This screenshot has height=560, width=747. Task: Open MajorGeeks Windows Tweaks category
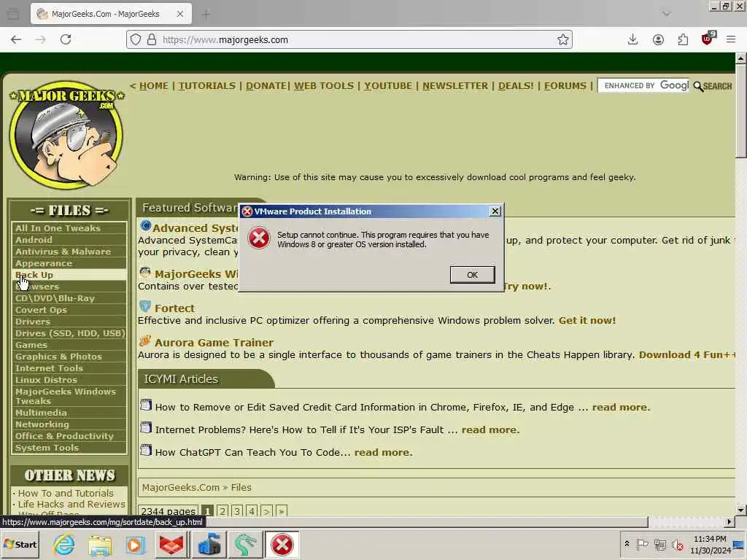pos(69,396)
